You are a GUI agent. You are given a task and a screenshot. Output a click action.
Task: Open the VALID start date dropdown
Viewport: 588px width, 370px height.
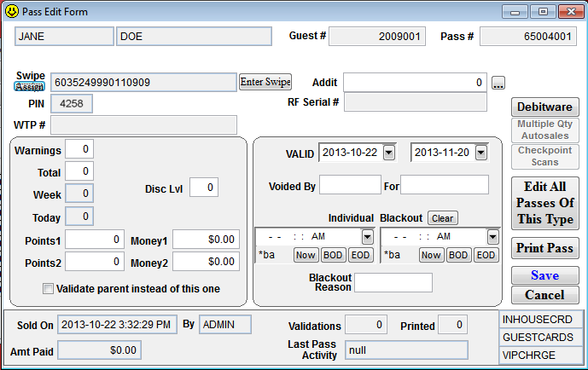pos(389,153)
